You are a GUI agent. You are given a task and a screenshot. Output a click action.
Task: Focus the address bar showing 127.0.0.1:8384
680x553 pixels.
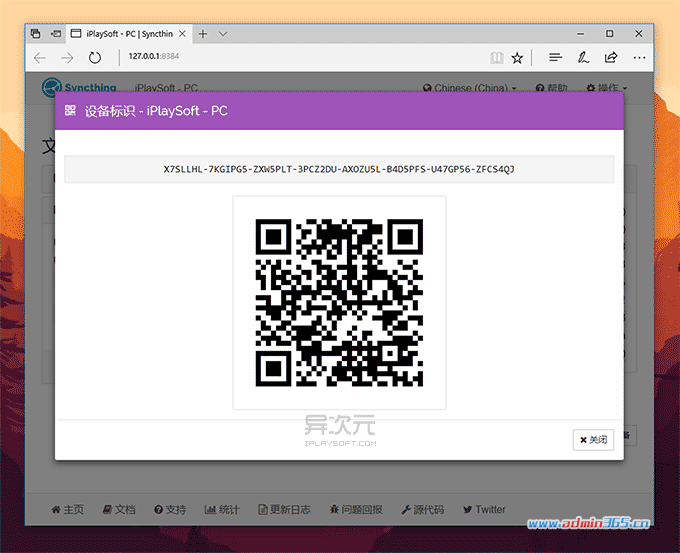click(154, 56)
